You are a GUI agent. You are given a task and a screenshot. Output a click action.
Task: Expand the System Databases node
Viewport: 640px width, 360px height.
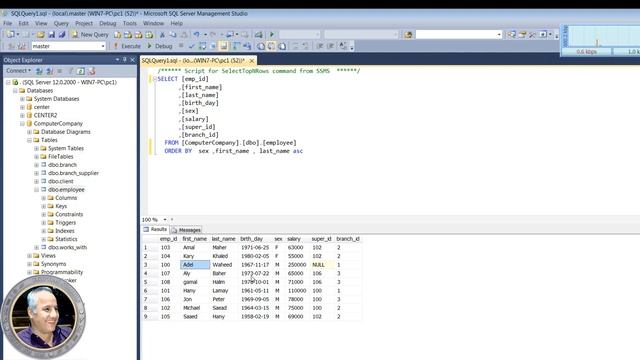(x=22, y=99)
